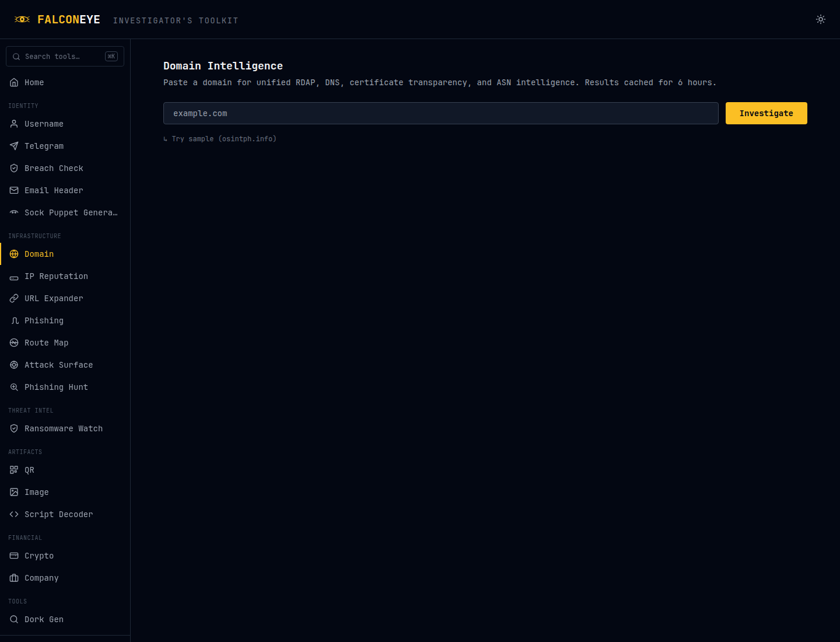
Task: Click the ⌘K shortcut badge
Action: click(x=111, y=57)
